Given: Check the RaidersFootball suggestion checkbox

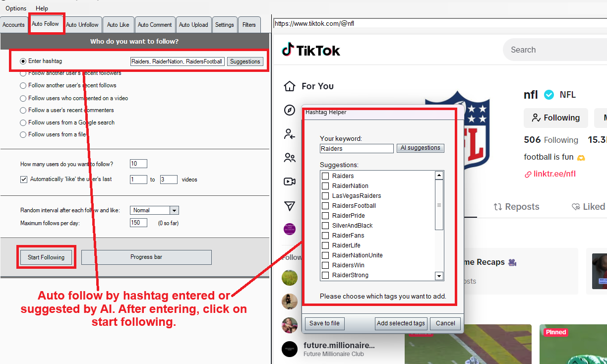Looking at the screenshot, I should [x=325, y=206].
